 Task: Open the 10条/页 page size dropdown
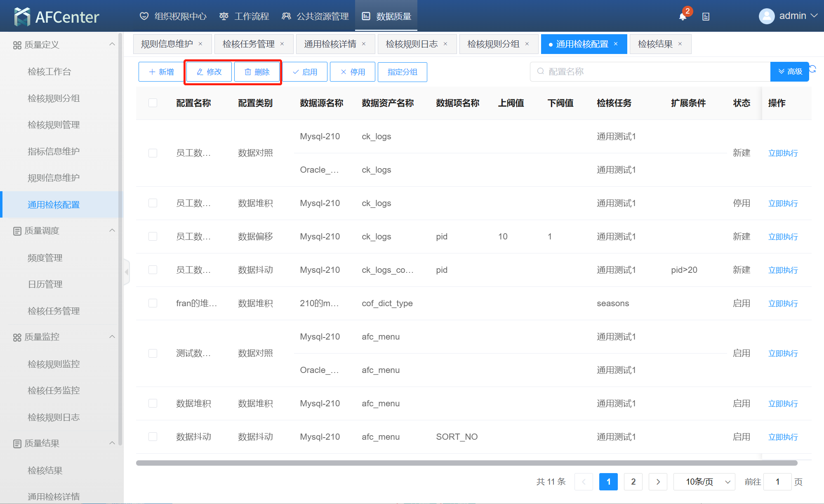tap(704, 482)
